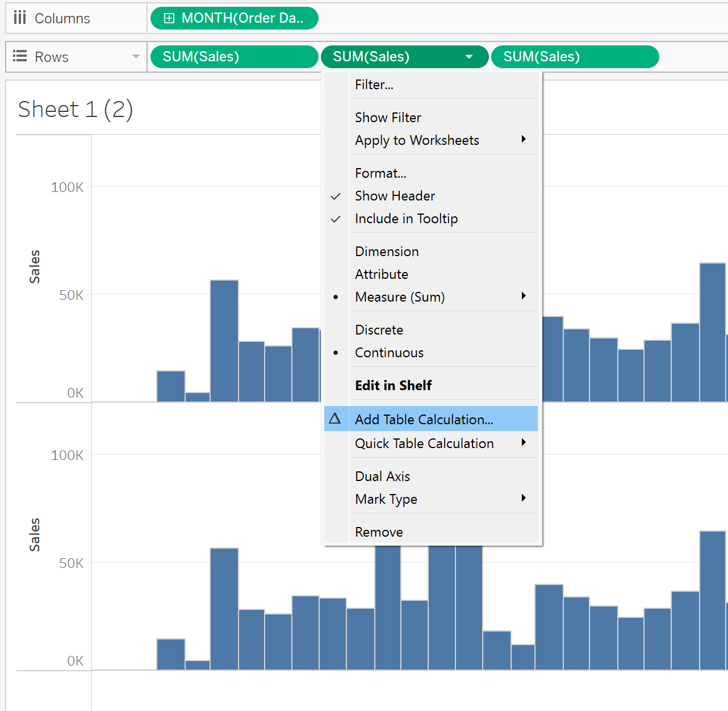Click Remove to delete the pill

click(x=379, y=532)
